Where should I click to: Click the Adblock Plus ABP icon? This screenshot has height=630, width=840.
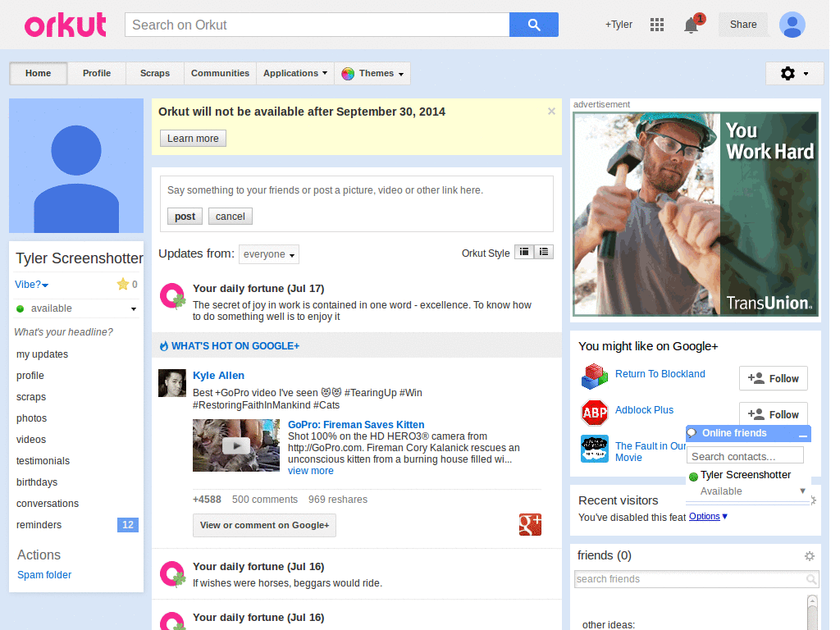[595, 413]
